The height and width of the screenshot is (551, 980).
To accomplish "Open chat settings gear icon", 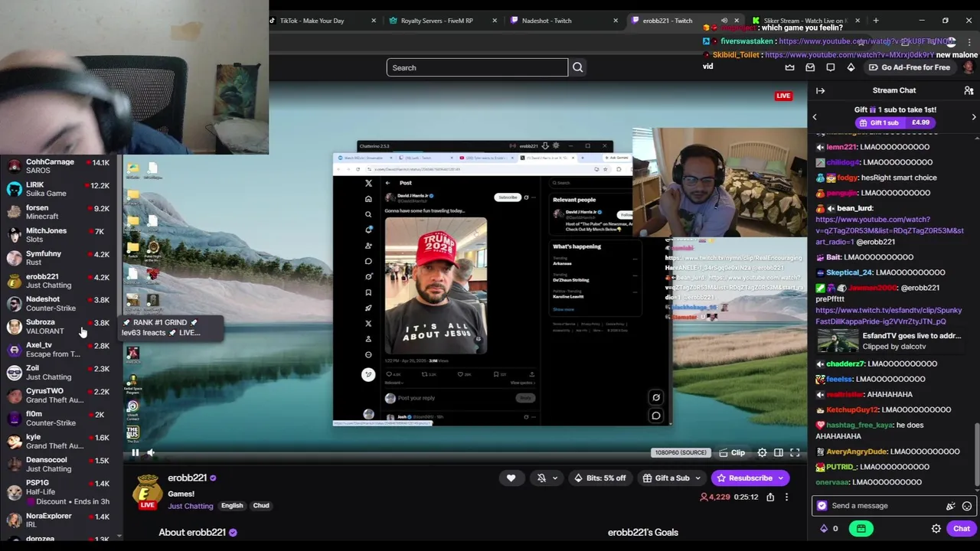I will [x=936, y=529].
